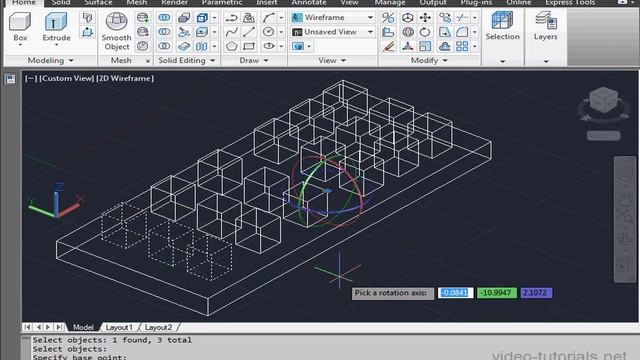
Task: Open the Parametric ribbon tab
Action: tap(222, 2)
